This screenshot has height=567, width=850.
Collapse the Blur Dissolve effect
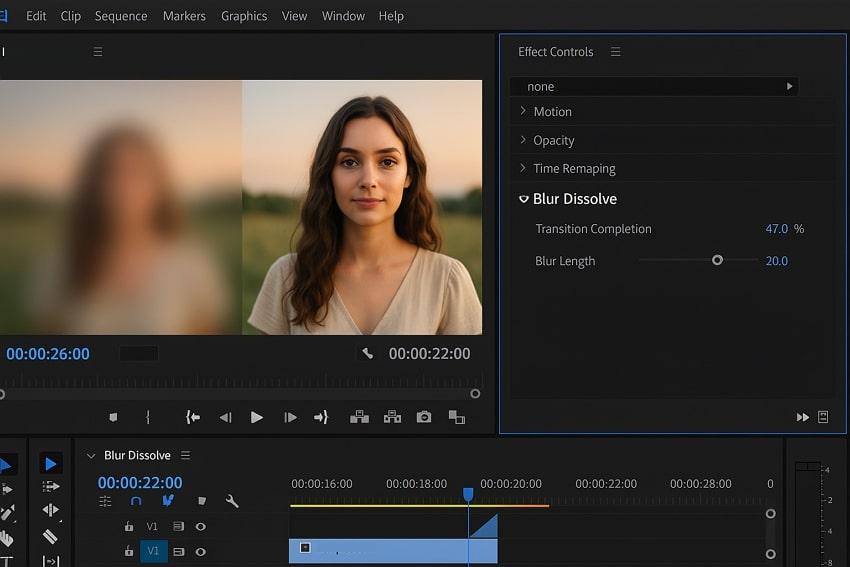pos(524,199)
